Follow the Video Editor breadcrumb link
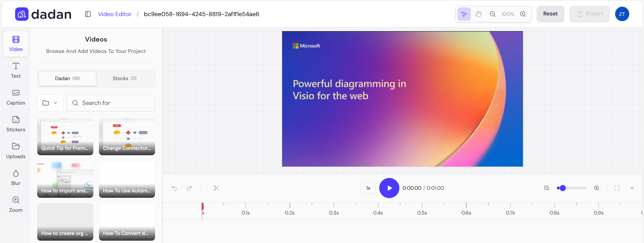The width and height of the screenshot is (644, 243). [x=114, y=14]
